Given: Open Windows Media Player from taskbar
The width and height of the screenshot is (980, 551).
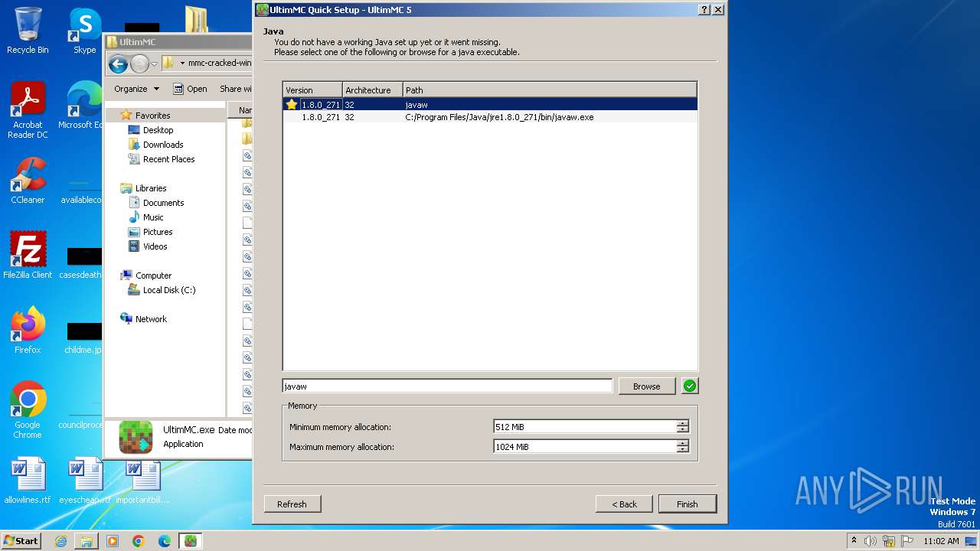Looking at the screenshot, I should [113, 541].
